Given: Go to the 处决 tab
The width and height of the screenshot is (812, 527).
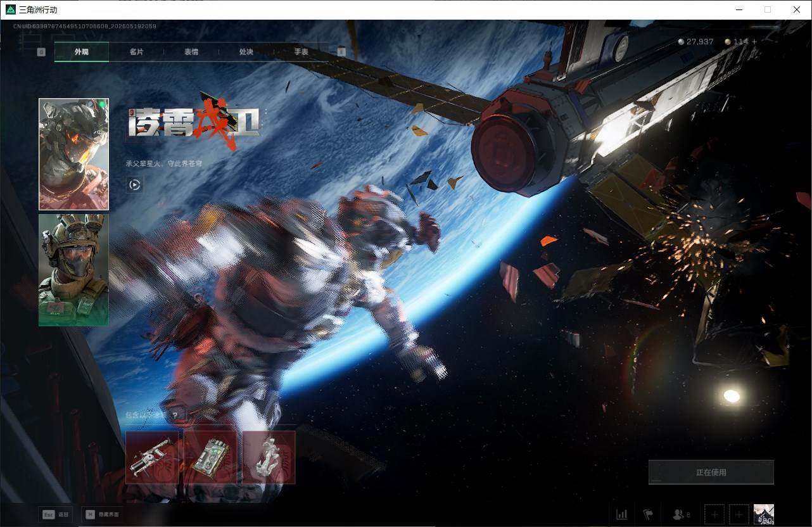Looking at the screenshot, I should (x=246, y=52).
